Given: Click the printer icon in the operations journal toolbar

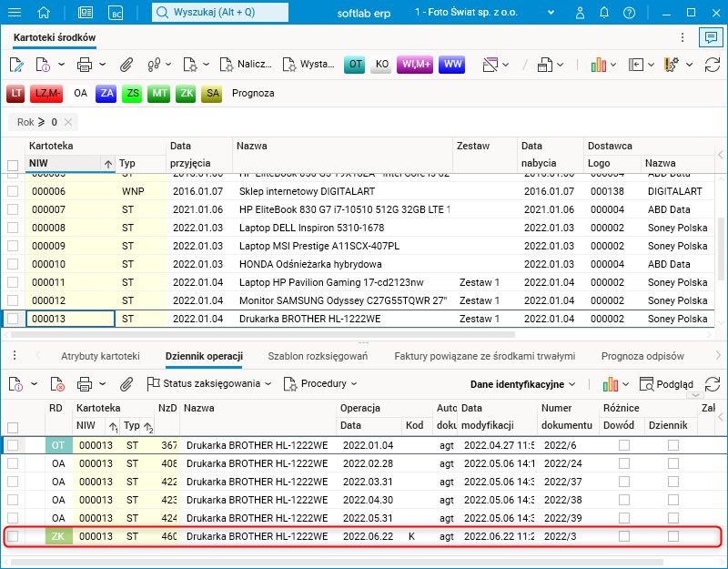Looking at the screenshot, I should tap(85, 384).
